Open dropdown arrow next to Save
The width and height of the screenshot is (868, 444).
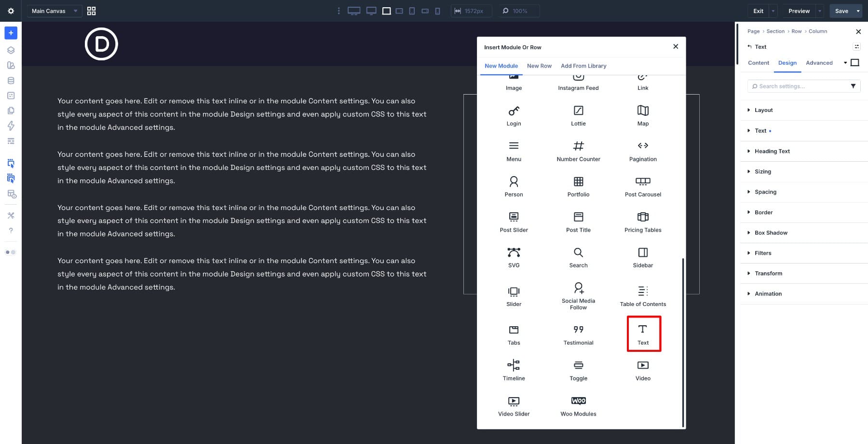[x=858, y=11]
